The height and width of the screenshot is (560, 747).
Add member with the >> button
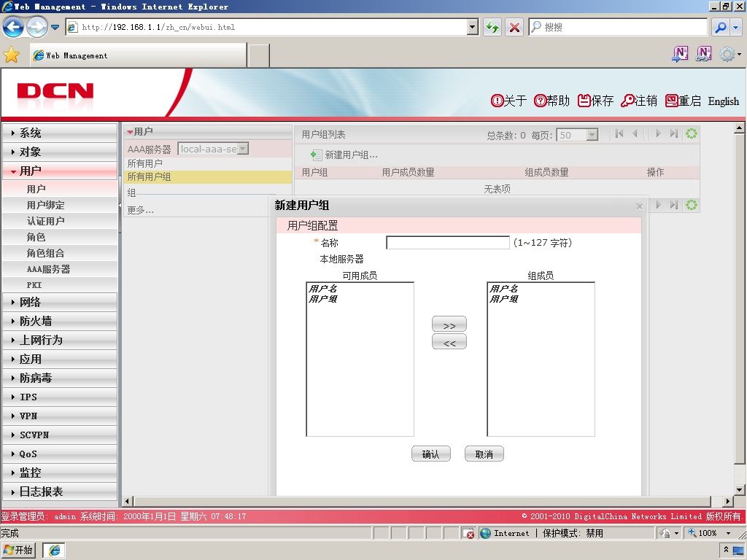[x=449, y=324]
